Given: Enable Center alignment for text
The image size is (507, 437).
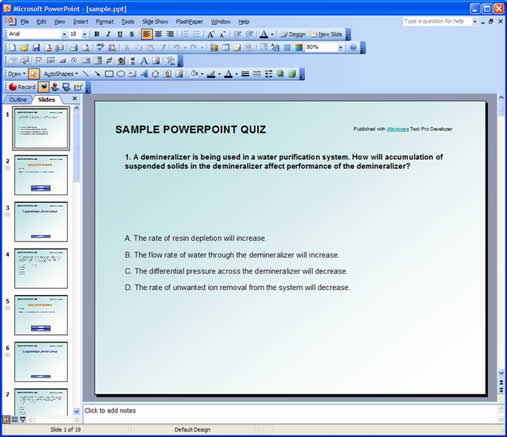Looking at the screenshot, I should [x=159, y=34].
